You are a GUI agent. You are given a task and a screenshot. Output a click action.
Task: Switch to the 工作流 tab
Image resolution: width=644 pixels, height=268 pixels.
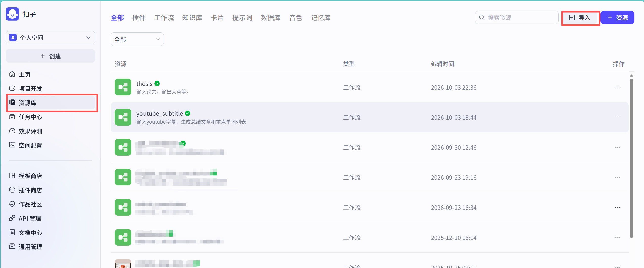point(164,18)
